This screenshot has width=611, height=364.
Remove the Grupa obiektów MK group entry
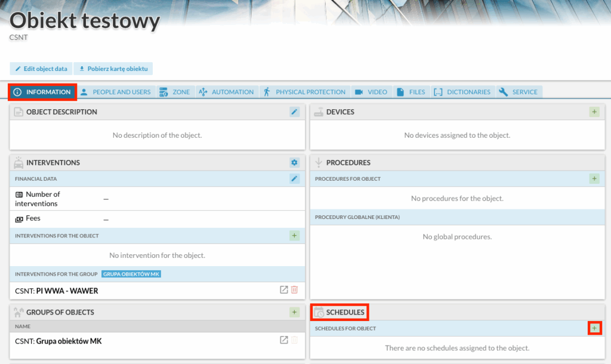pos(294,340)
